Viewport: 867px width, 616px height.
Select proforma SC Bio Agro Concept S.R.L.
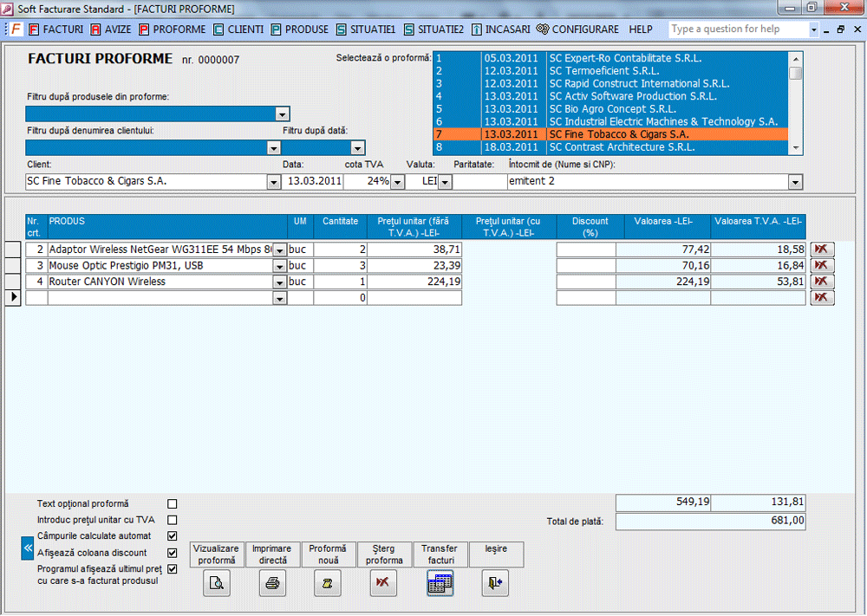pos(610,109)
